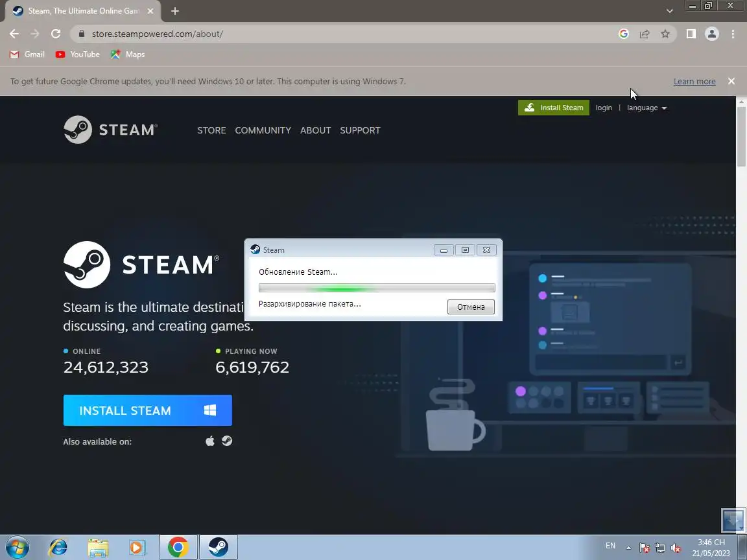Screen dimensions: 747x560
Task: Open the Maps bookmark
Action: pyautogui.click(x=128, y=54)
